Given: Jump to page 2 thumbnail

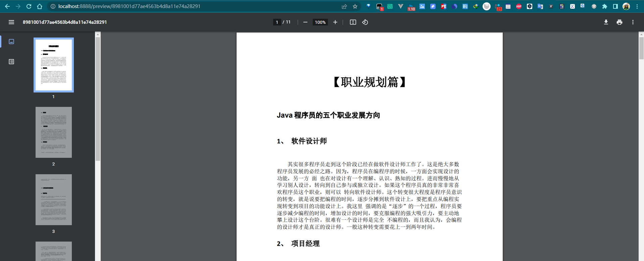Looking at the screenshot, I should click(54, 132).
